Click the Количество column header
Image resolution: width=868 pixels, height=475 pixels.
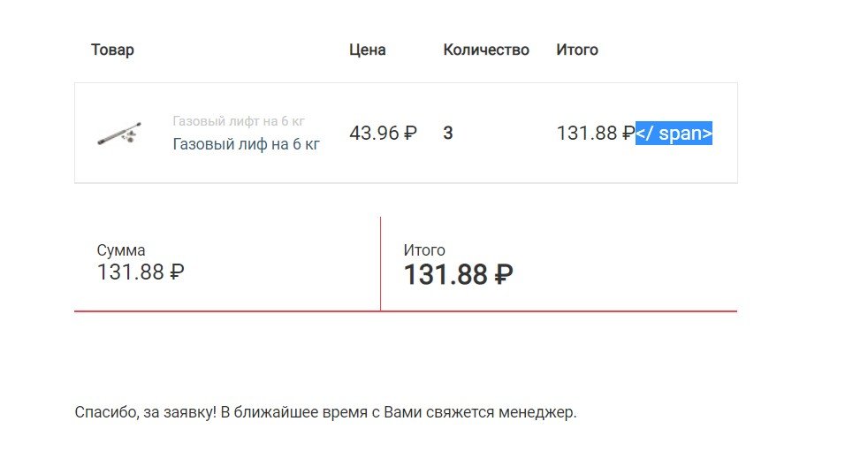[486, 50]
